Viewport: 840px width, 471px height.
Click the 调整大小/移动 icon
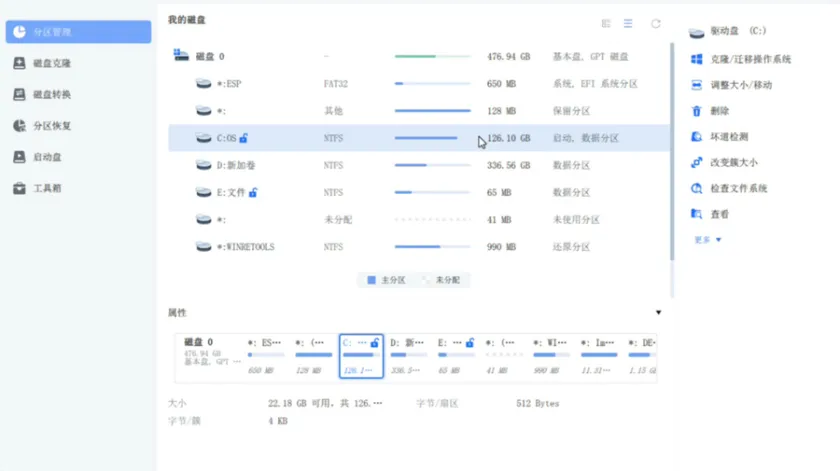click(696, 85)
